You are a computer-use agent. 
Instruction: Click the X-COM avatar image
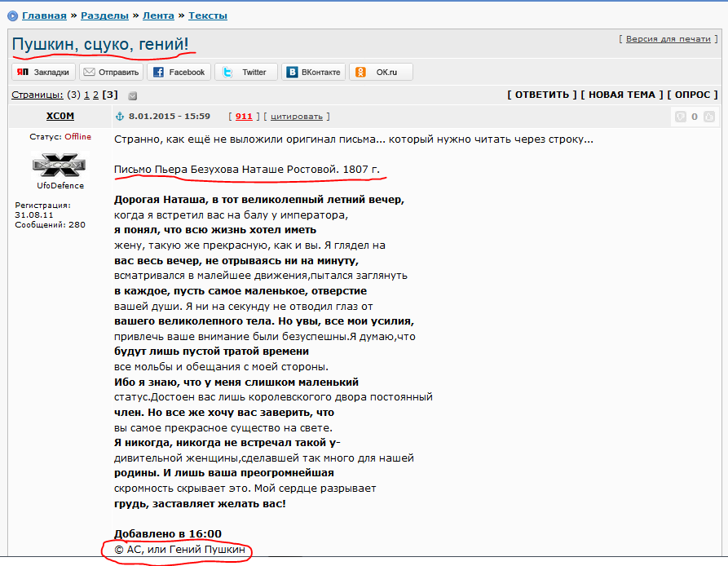60,165
